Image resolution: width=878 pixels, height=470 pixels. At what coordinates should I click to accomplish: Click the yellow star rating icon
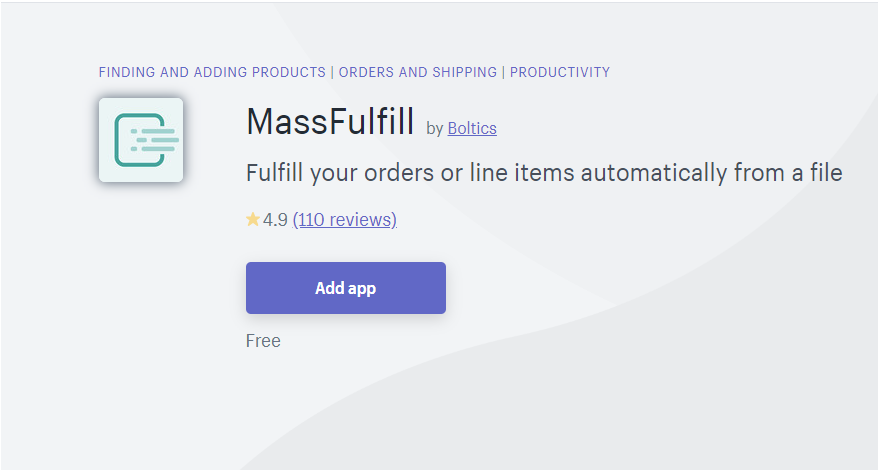[253, 220]
